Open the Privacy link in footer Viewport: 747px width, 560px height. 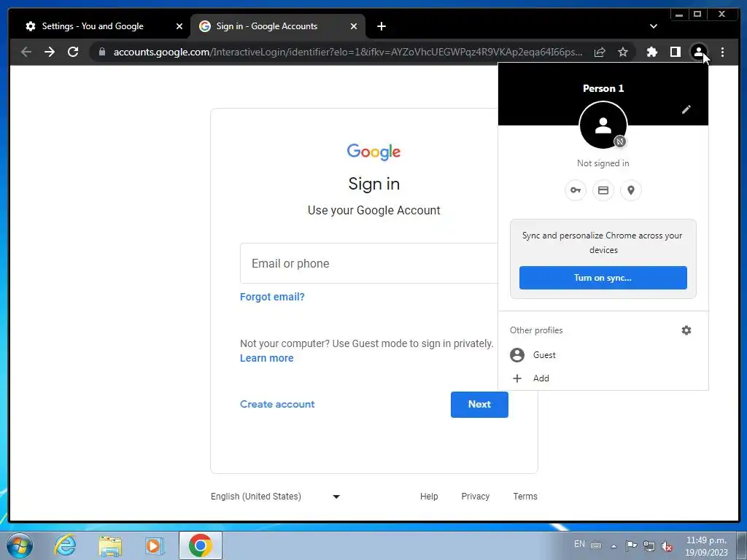pyautogui.click(x=475, y=496)
